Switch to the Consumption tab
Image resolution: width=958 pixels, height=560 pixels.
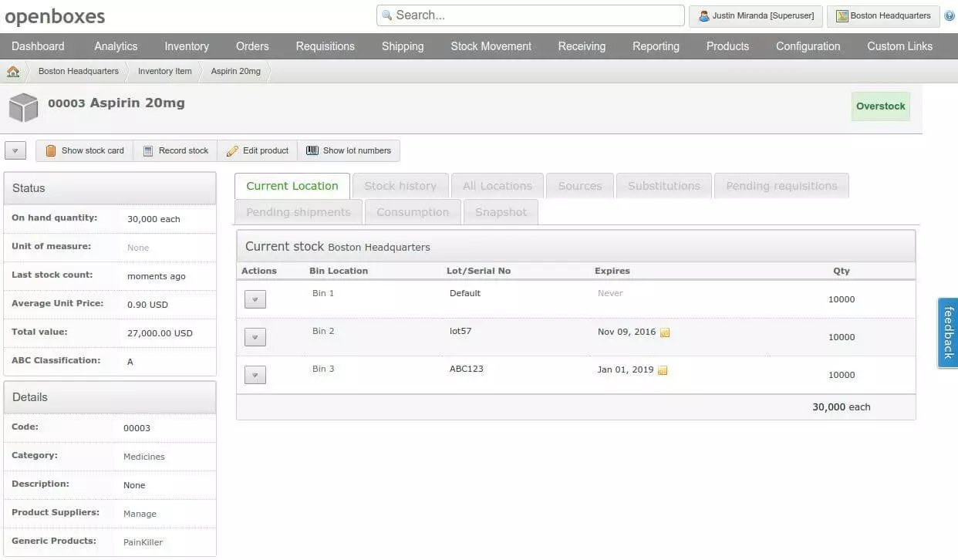click(x=413, y=212)
